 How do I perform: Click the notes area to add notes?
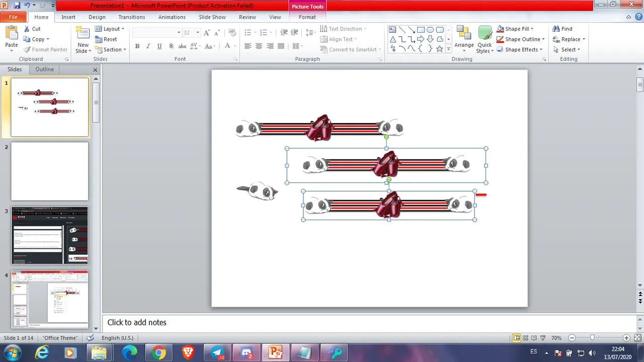coord(368,323)
